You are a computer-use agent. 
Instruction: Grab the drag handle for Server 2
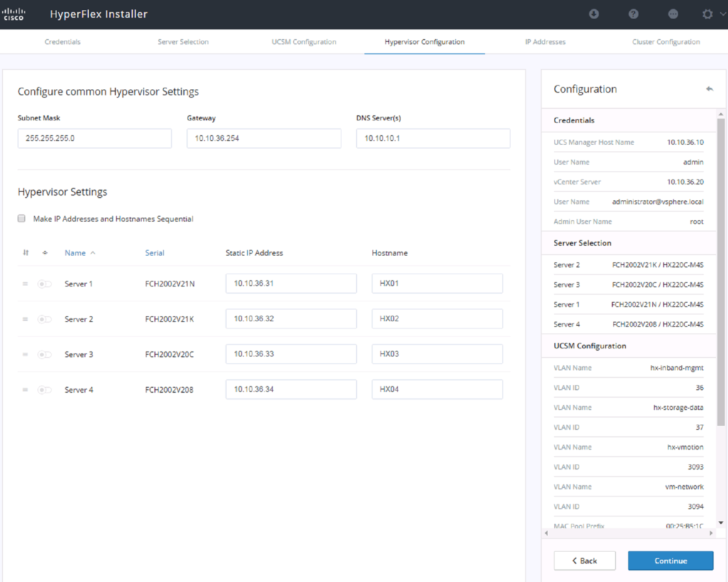25,319
